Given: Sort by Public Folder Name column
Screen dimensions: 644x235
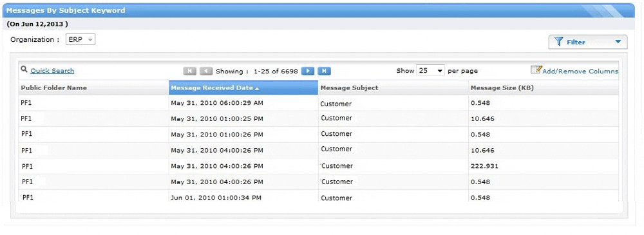Looking at the screenshot, I should 93,88.
